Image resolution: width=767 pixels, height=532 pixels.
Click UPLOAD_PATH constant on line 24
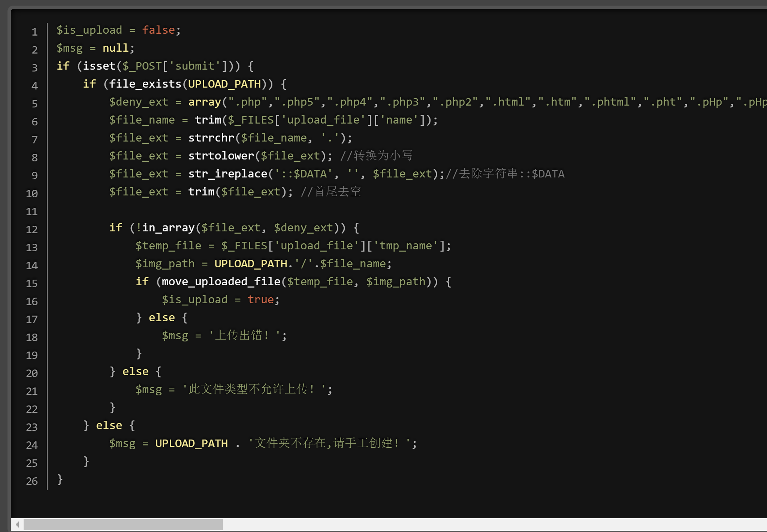click(191, 443)
